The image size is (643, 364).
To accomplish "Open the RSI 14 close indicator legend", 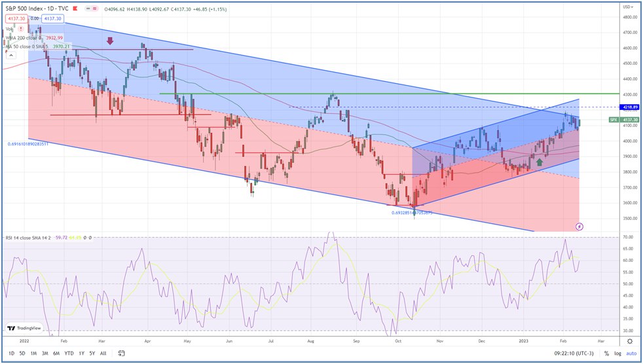I will click(29, 238).
